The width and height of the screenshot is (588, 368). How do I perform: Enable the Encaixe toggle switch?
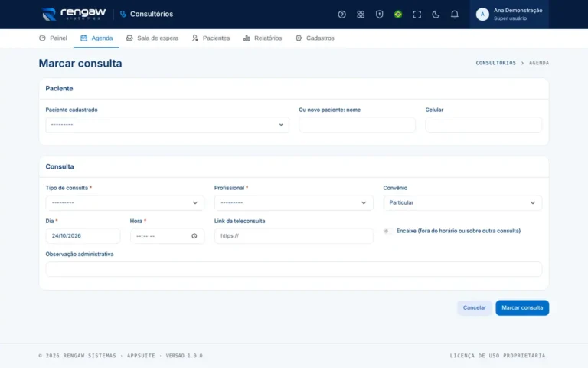click(x=388, y=231)
